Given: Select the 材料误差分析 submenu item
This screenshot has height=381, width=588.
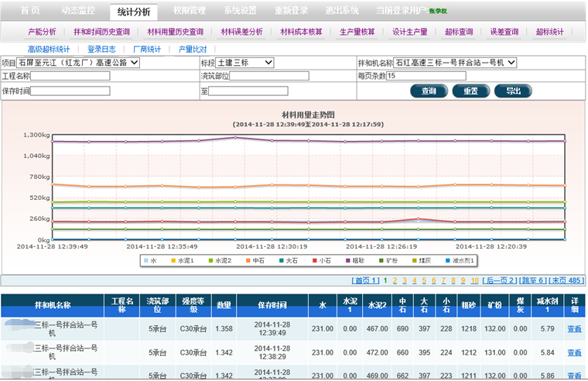Looking at the screenshot, I should pos(241,32).
